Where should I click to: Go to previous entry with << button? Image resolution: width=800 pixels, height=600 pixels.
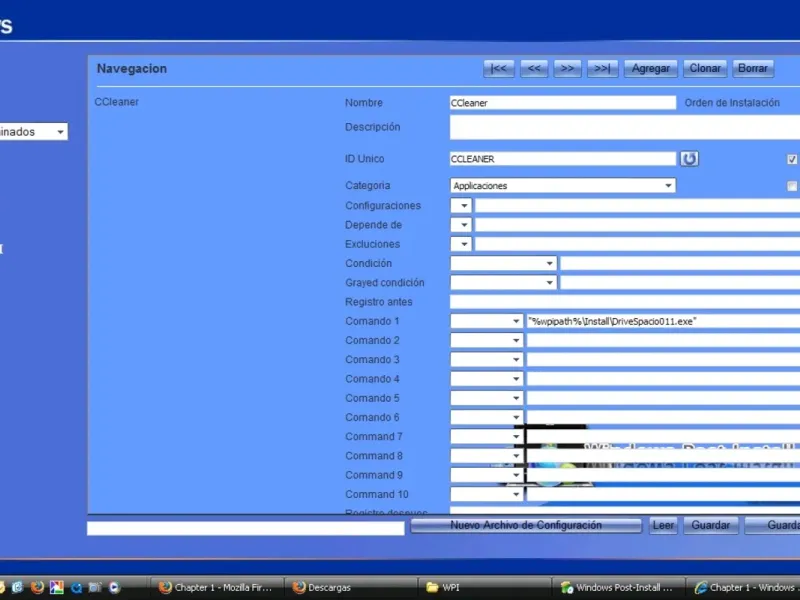[x=534, y=68]
